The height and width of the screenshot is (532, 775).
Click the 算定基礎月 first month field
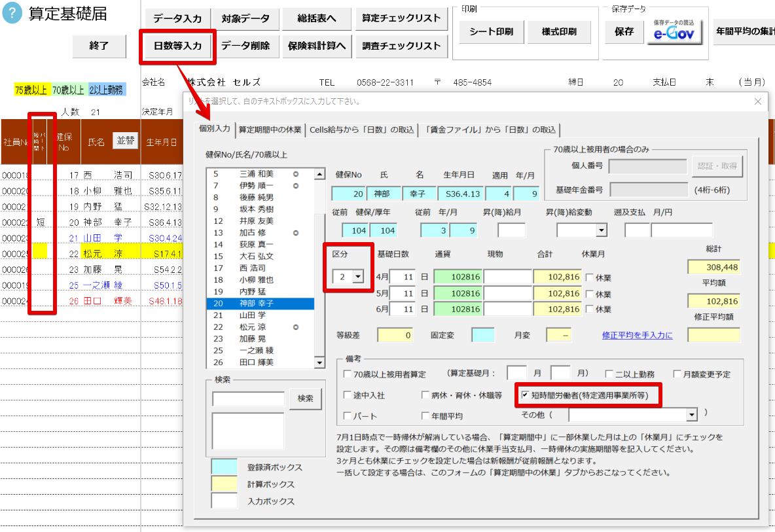516,373
